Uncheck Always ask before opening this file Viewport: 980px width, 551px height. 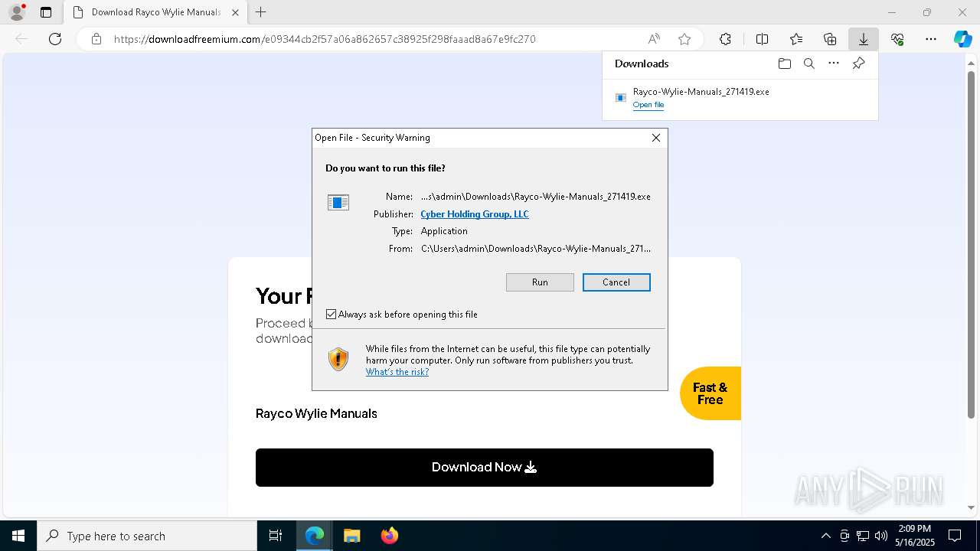coord(332,315)
